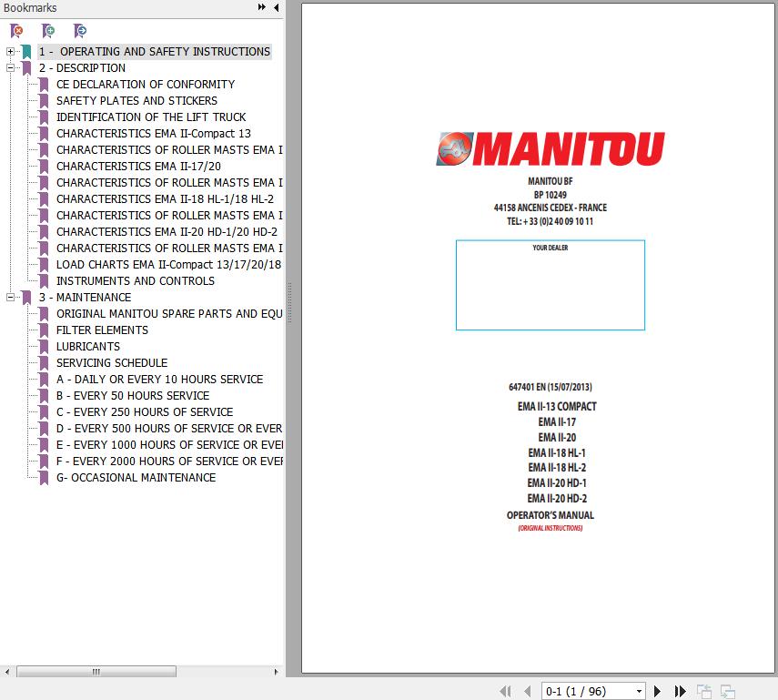Open the Bookmarks panel double-arrow options
The width and height of the screenshot is (778, 700).
pyautogui.click(x=261, y=7)
